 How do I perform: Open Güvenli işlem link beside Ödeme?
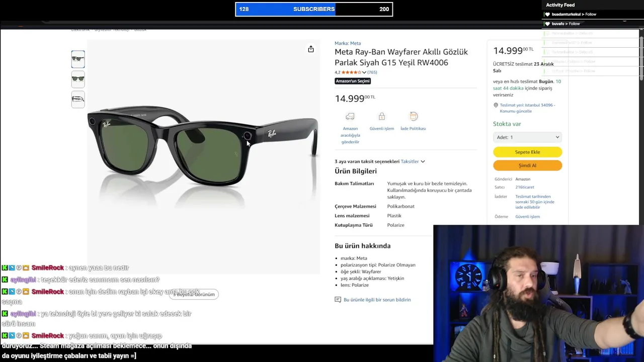527,217
